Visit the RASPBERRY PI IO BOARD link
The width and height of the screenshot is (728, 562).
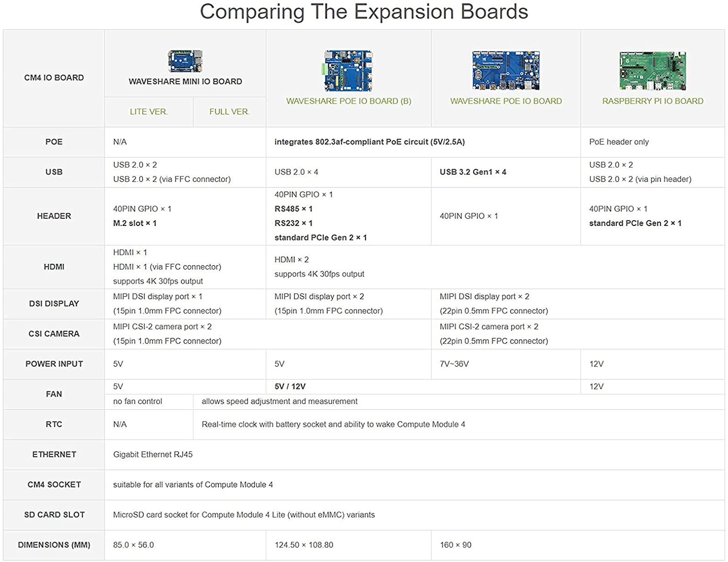(652, 101)
